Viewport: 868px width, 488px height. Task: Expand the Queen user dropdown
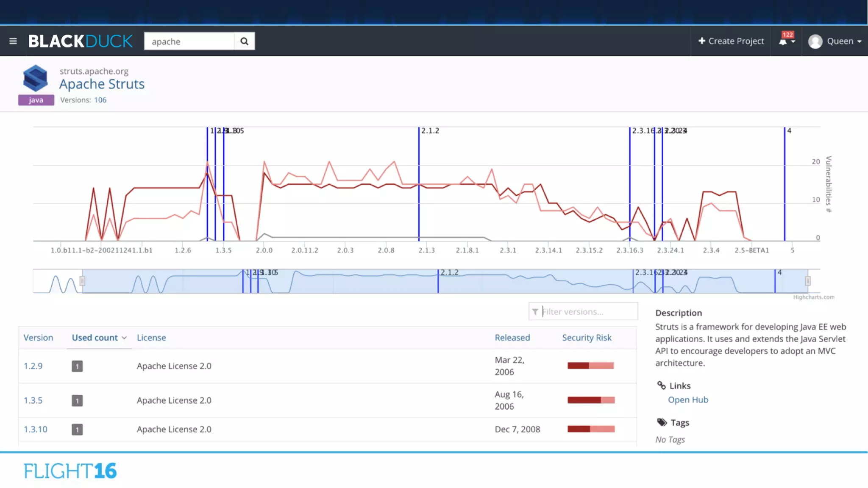(x=859, y=42)
